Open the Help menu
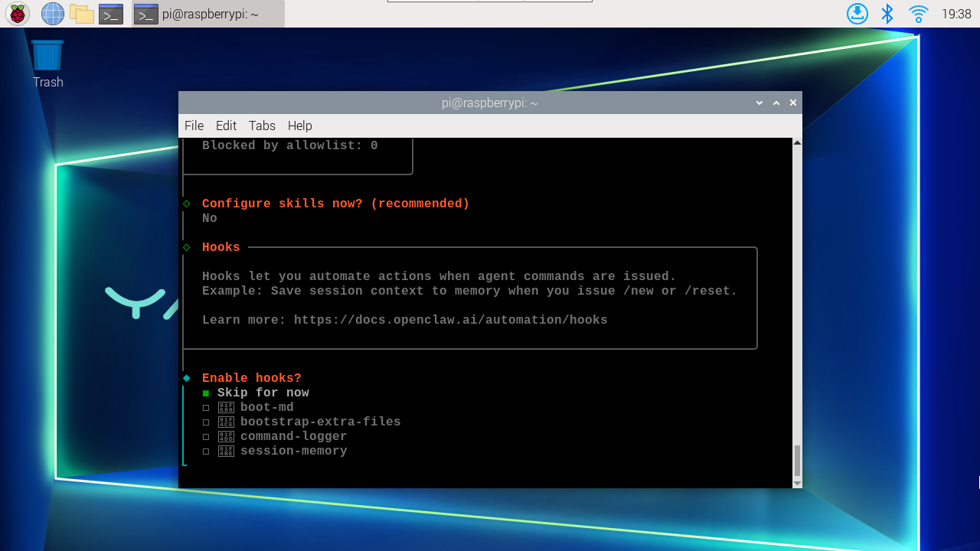This screenshot has width=980, height=551. coord(300,126)
